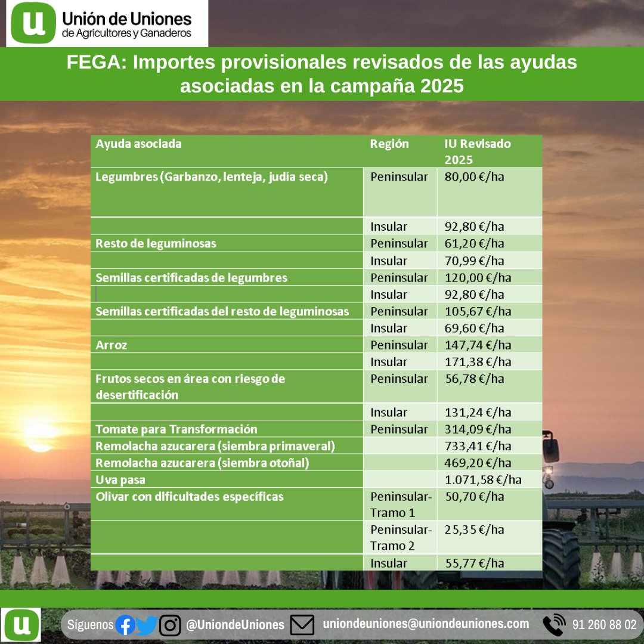Click the 'Peninsular- Tramo 1' region cell
This screenshot has height=644, width=644.
click(x=400, y=504)
